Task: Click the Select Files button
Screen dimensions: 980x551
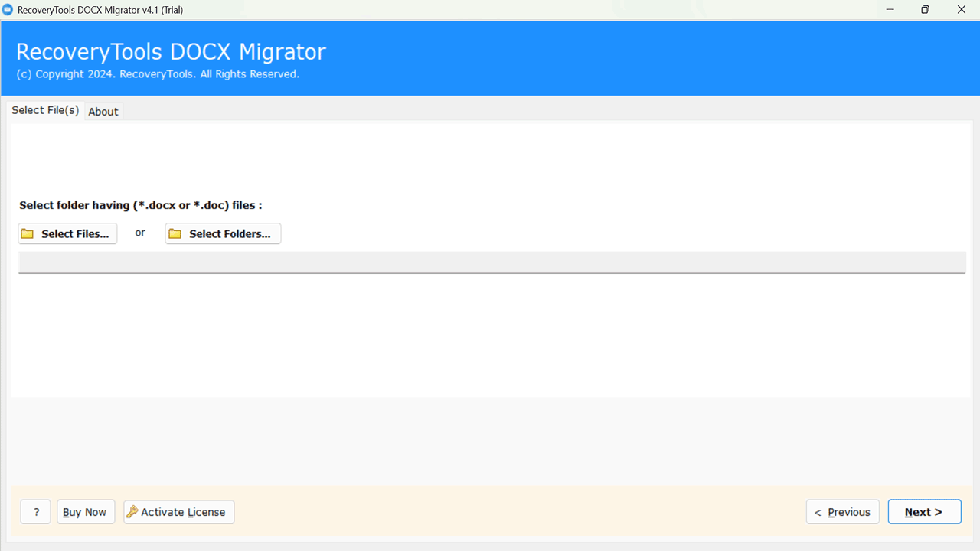Action: pos(67,233)
